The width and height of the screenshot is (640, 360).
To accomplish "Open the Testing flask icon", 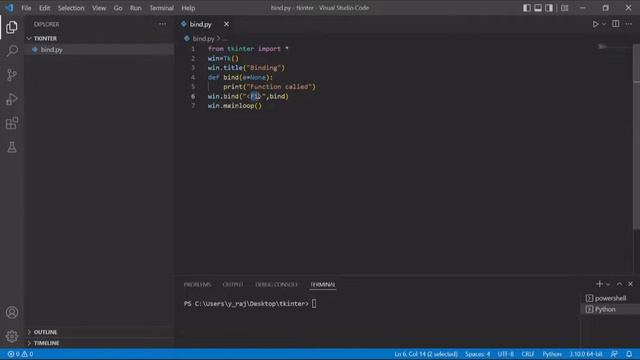I will click(x=12, y=147).
